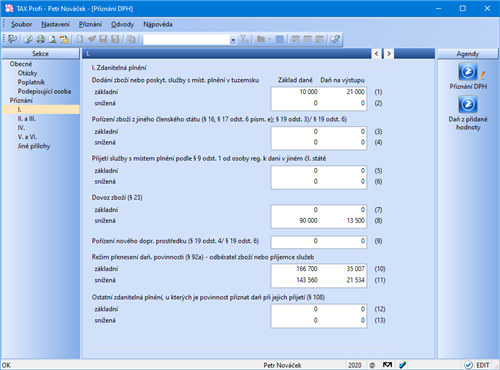Go to next section with right arrow
500x370 pixels.
(389, 54)
